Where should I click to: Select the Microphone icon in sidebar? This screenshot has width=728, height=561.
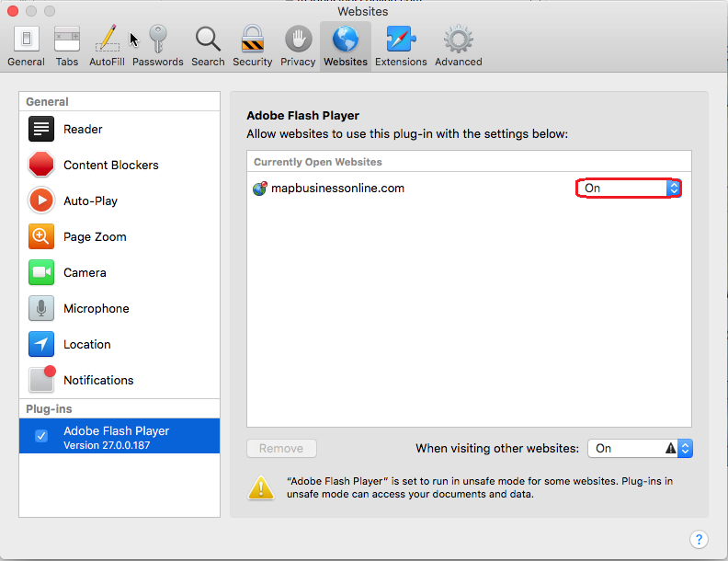pyautogui.click(x=41, y=308)
